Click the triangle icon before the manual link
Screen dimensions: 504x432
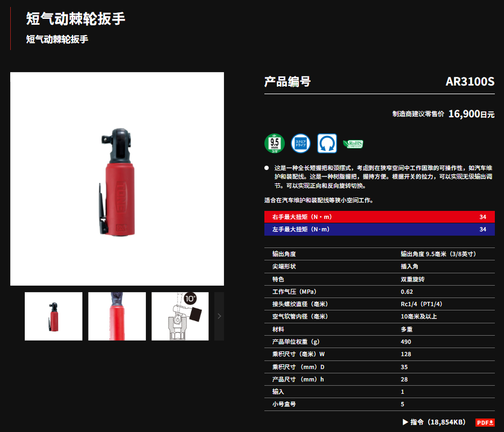point(405,422)
